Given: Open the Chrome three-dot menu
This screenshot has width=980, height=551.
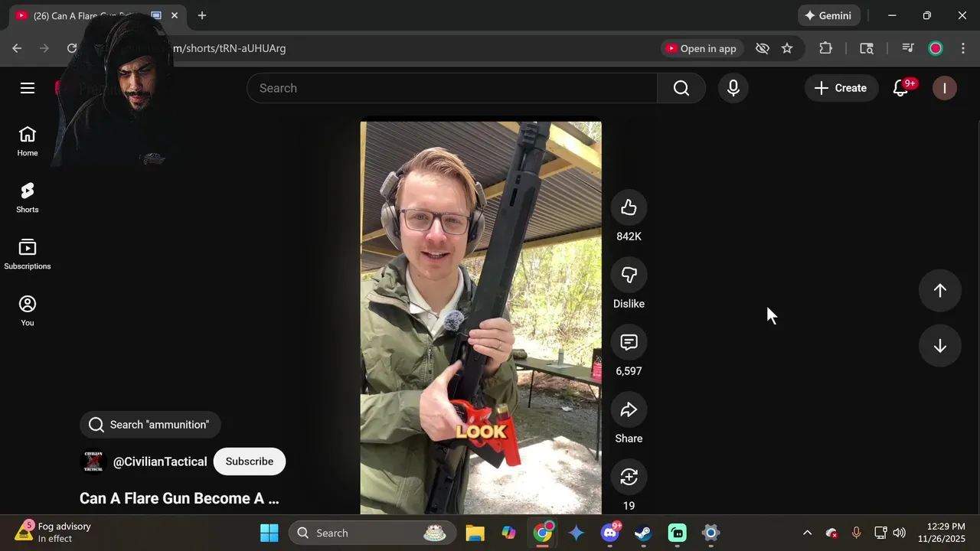Looking at the screenshot, I should pyautogui.click(x=962, y=48).
